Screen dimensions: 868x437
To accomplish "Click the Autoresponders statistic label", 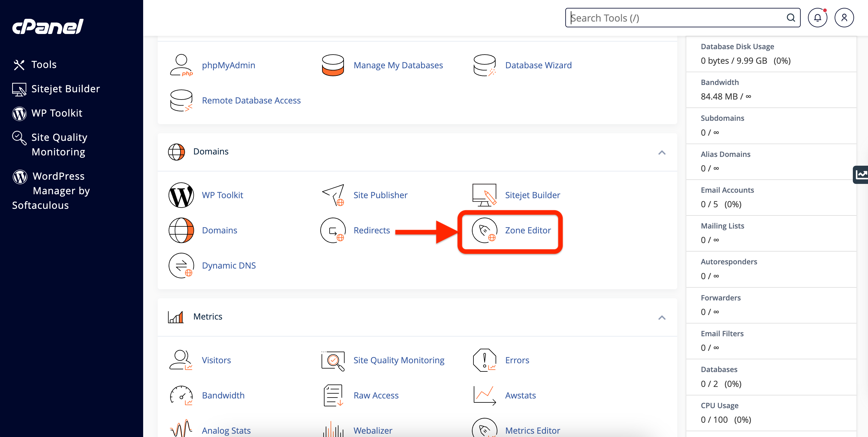I will [729, 262].
